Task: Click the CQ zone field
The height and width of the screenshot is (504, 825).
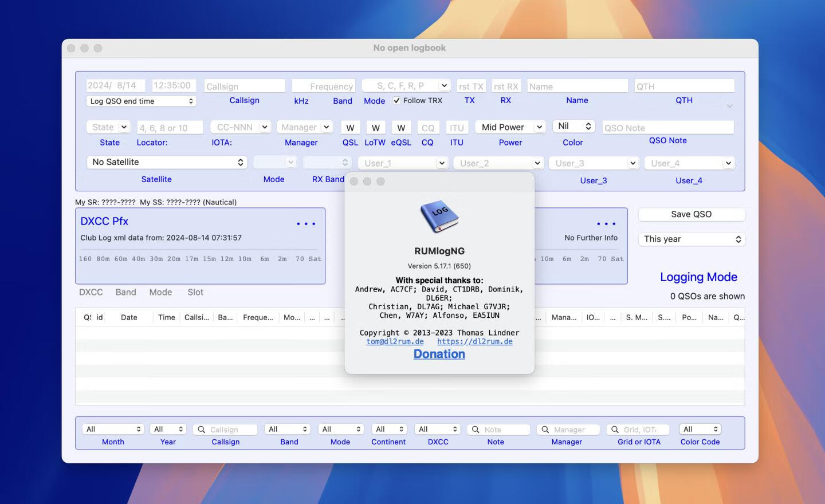Action: coord(427,128)
